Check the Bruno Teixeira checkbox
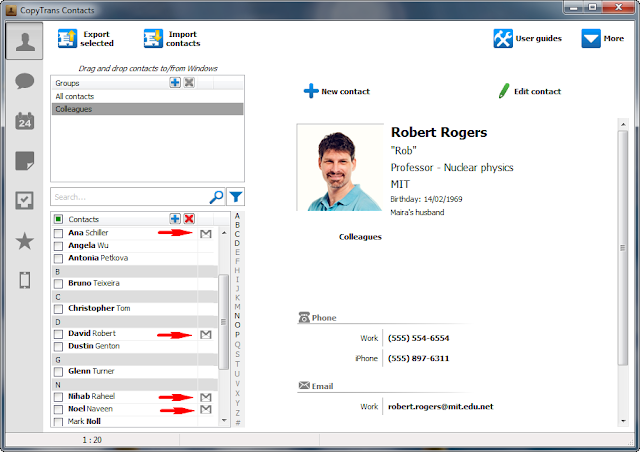 coord(58,284)
